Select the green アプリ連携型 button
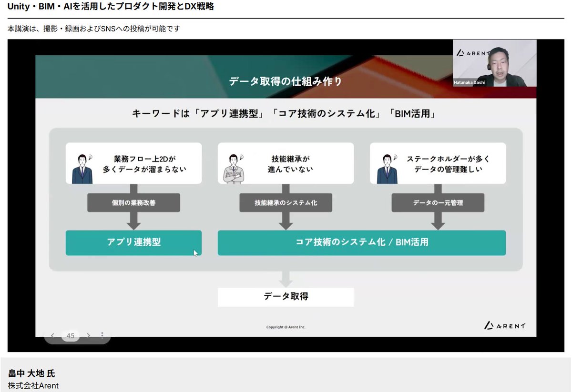This screenshot has height=392, width=572. coord(133,243)
